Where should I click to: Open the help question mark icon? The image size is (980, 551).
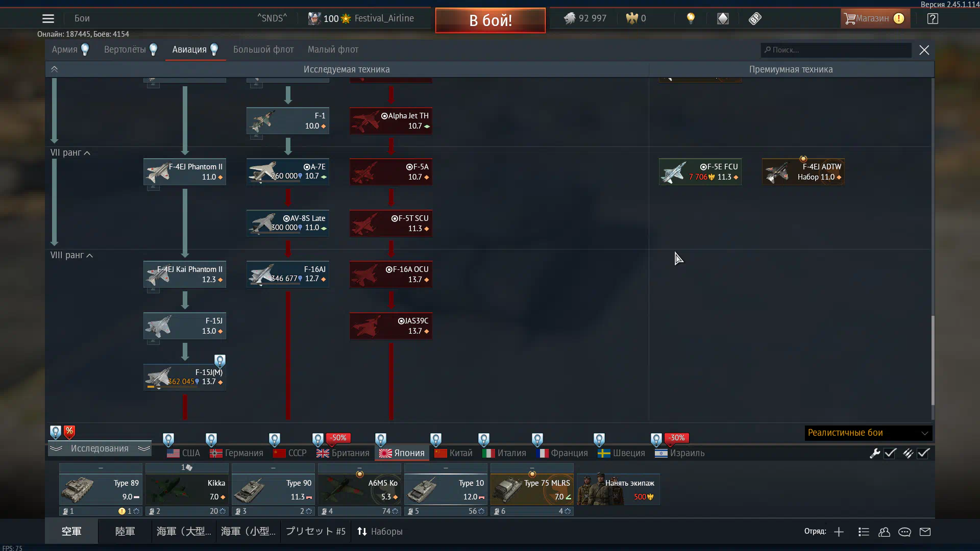coord(933,19)
